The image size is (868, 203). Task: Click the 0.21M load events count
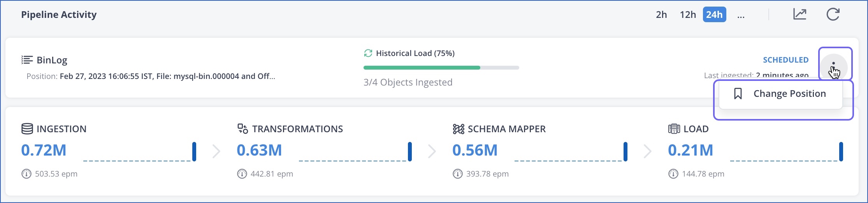click(x=691, y=150)
